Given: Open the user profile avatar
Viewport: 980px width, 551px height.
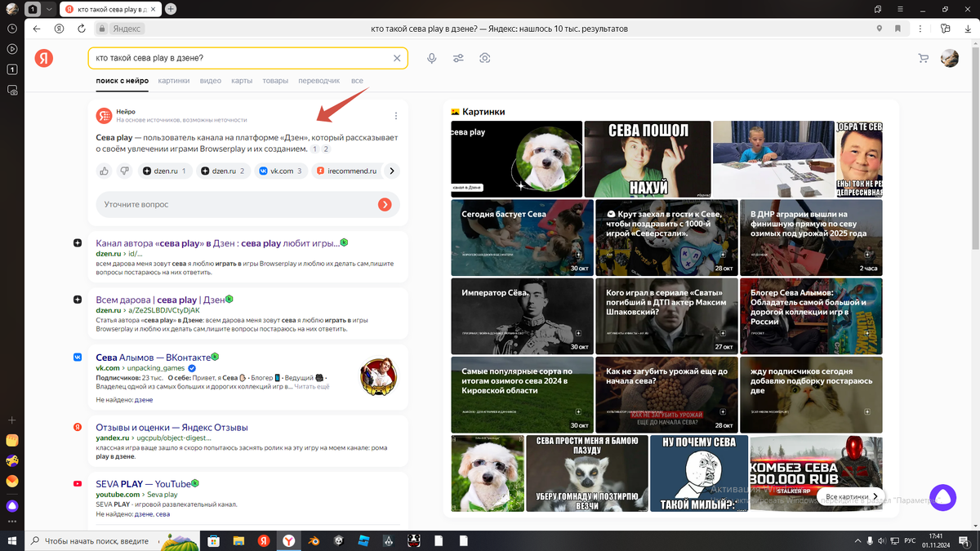Looking at the screenshot, I should point(950,58).
